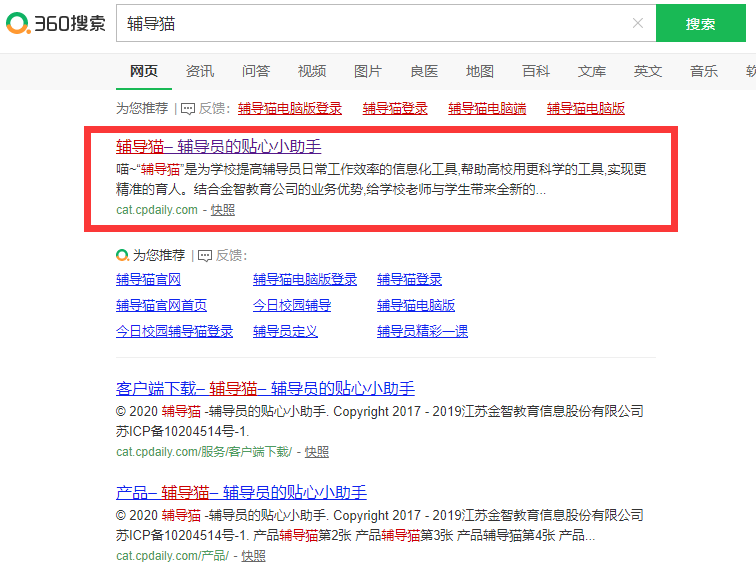
Task: Open first result 辅导猫– 辅导员的贴心小助手
Action: point(218,147)
